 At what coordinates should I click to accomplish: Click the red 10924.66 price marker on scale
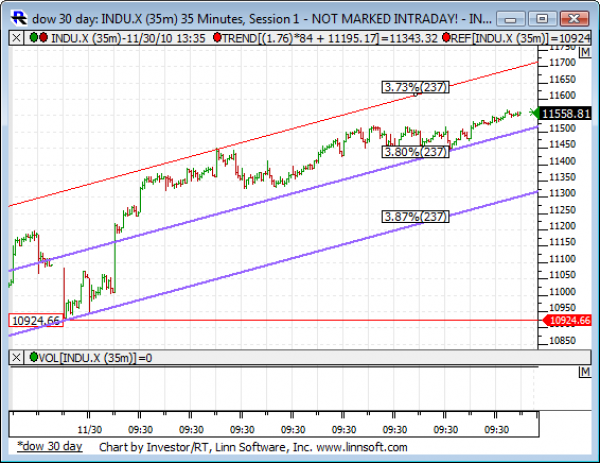[567, 320]
